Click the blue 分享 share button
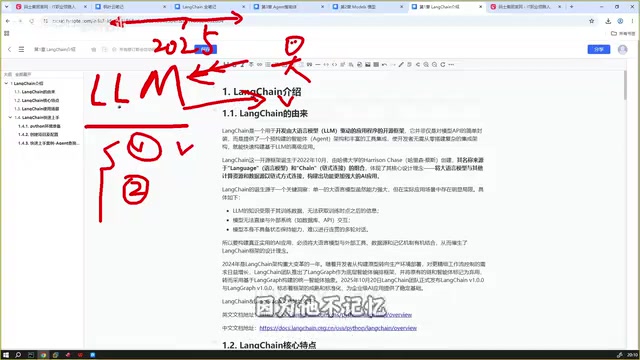The width and height of the screenshot is (640, 360). pyautogui.click(x=599, y=49)
